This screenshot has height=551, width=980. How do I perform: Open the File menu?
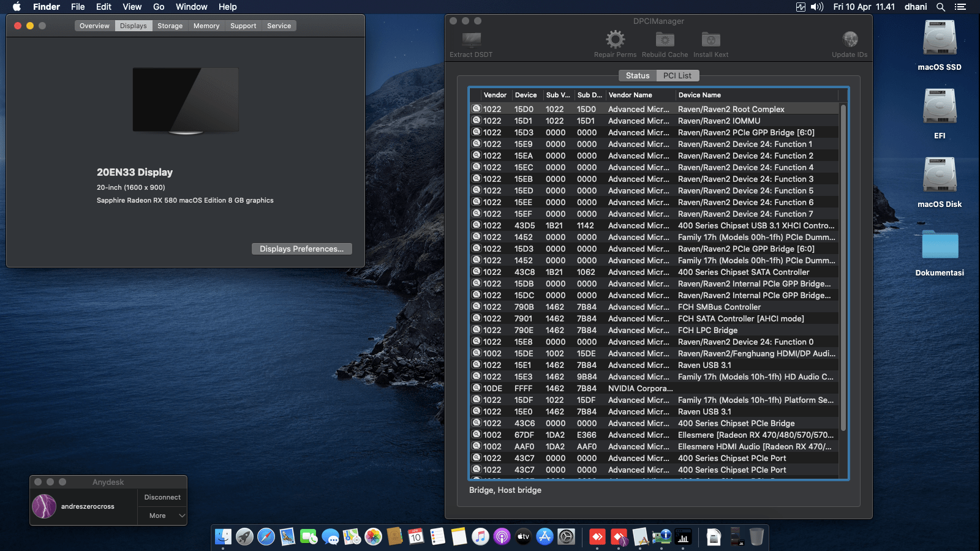tap(78, 7)
